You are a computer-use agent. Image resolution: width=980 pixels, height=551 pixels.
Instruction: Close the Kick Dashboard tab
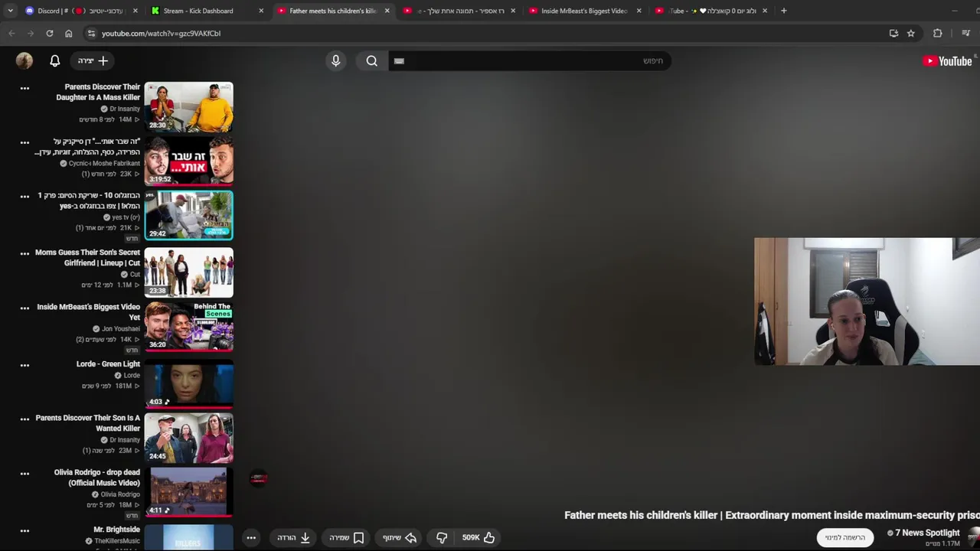(261, 11)
